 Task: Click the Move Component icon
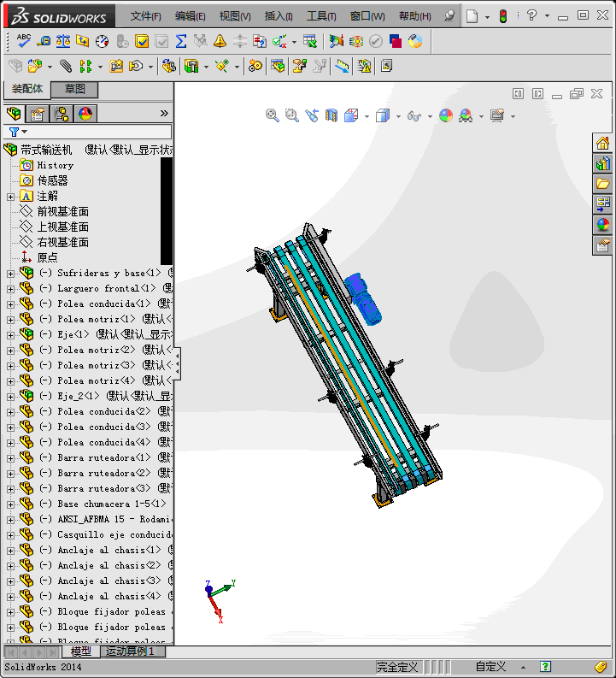pyautogui.click(x=136, y=66)
